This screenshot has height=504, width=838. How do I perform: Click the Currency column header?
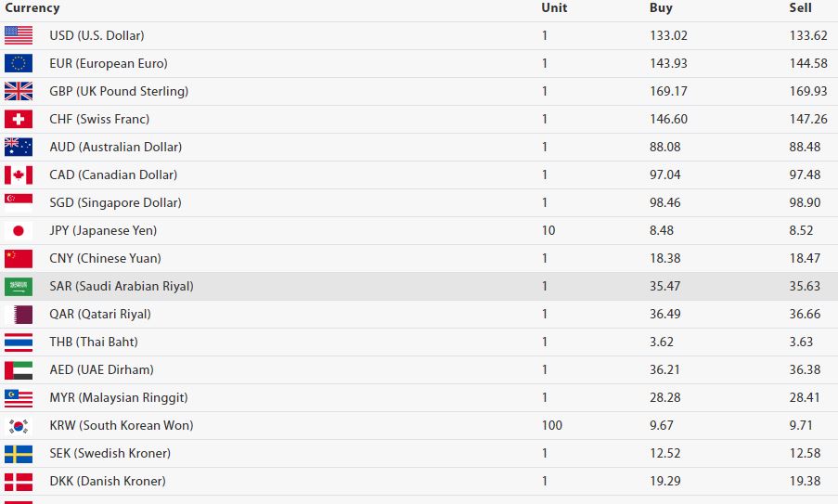click(32, 8)
